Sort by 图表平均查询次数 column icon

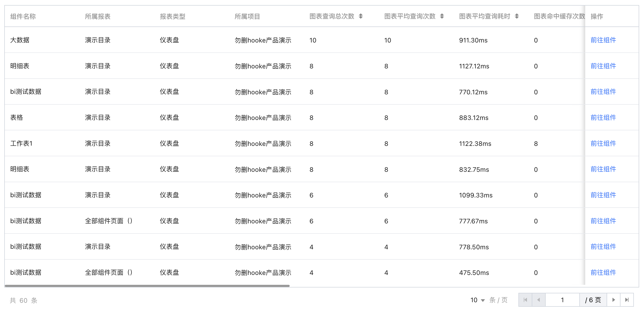(442, 16)
